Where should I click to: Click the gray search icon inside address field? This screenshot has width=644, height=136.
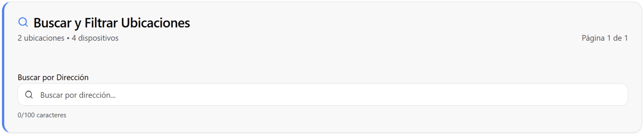[x=29, y=95]
